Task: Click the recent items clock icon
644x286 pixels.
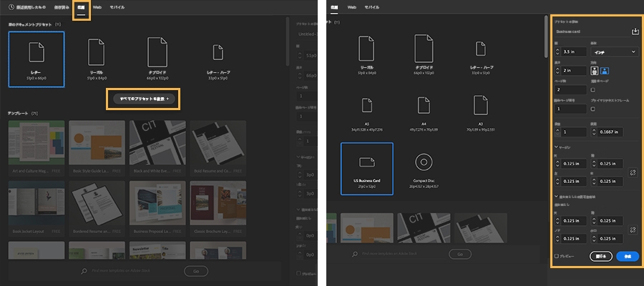Action: click(11, 7)
